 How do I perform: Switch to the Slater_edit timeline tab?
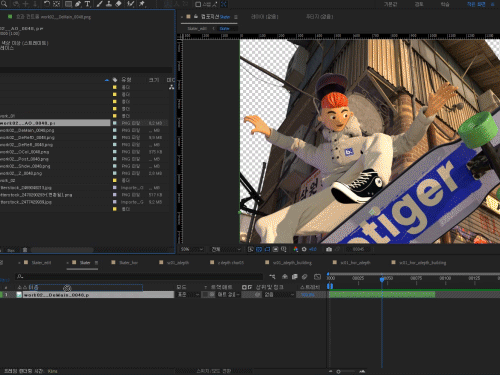click(41, 263)
